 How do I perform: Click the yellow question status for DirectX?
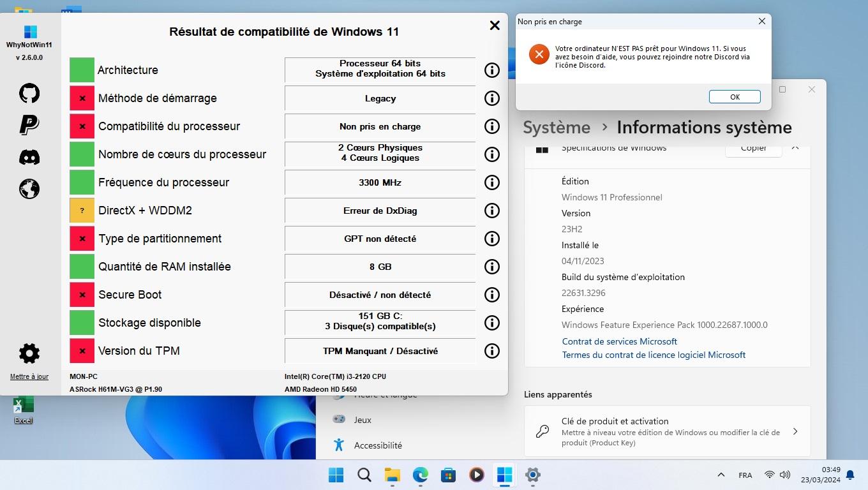tap(82, 211)
